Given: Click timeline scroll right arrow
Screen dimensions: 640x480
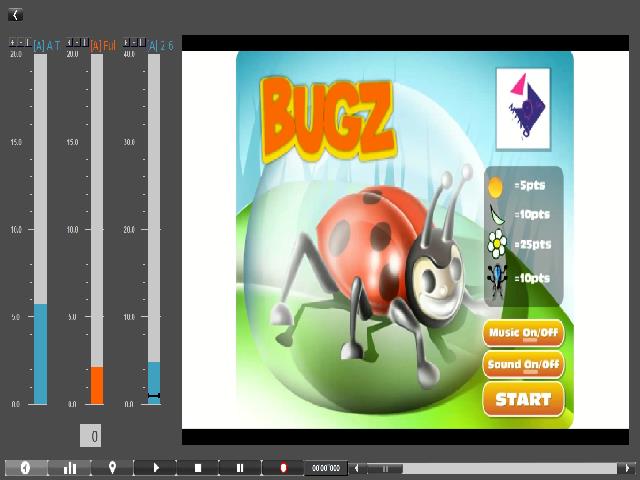Looking at the screenshot, I should (x=627, y=468).
